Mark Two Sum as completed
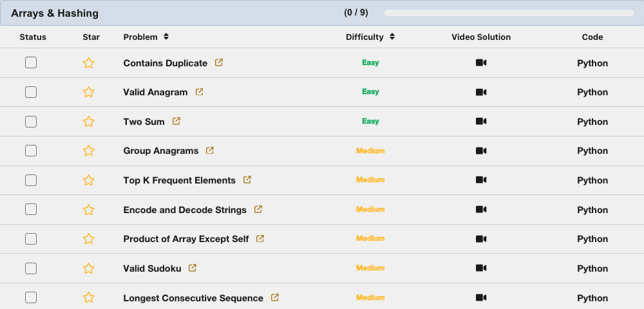The height and width of the screenshot is (309, 644). click(31, 121)
